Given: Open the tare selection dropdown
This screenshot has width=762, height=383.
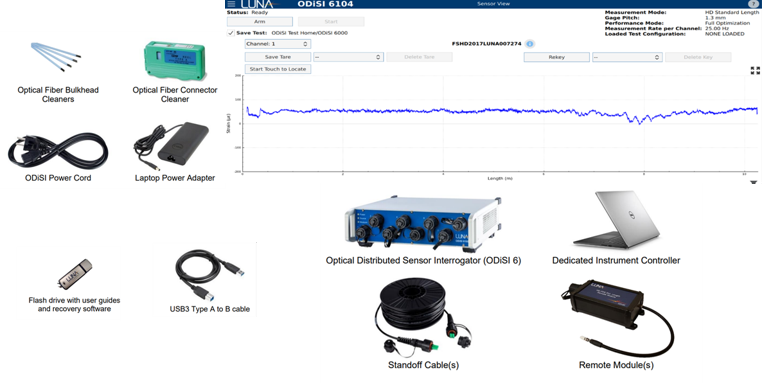Looking at the screenshot, I should tap(348, 57).
